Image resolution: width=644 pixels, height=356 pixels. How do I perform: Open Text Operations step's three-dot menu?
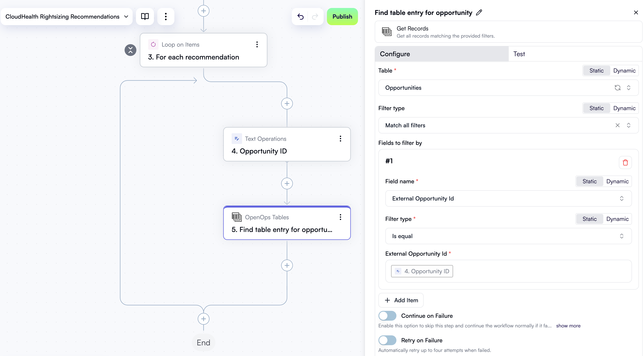tap(340, 139)
